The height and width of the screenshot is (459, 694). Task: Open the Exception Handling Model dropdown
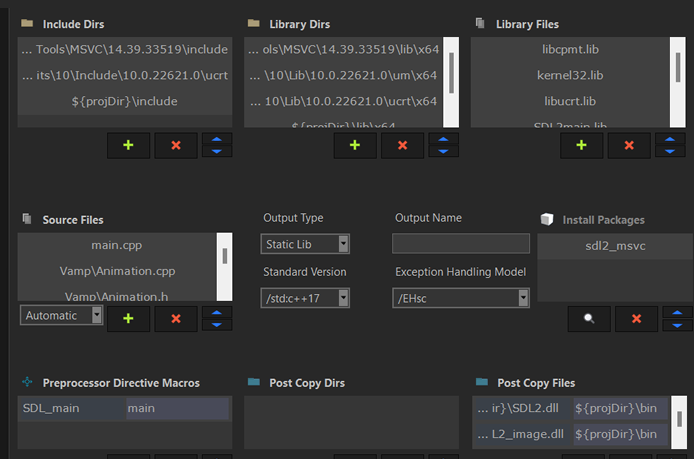[460, 297]
